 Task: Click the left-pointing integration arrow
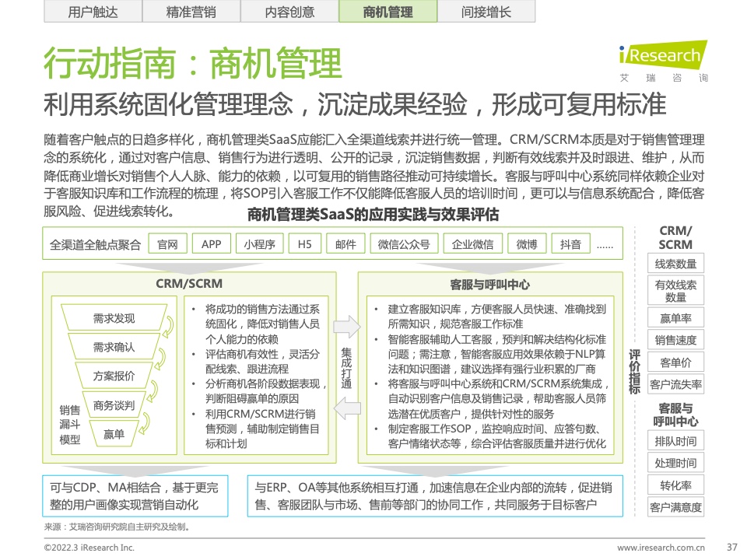tap(347, 408)
